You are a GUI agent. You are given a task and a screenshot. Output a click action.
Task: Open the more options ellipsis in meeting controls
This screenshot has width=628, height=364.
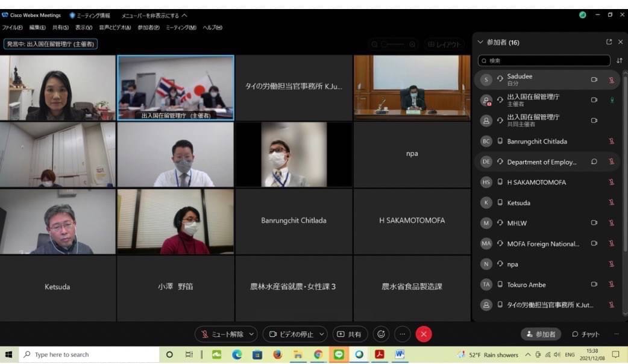click(402, 334)
